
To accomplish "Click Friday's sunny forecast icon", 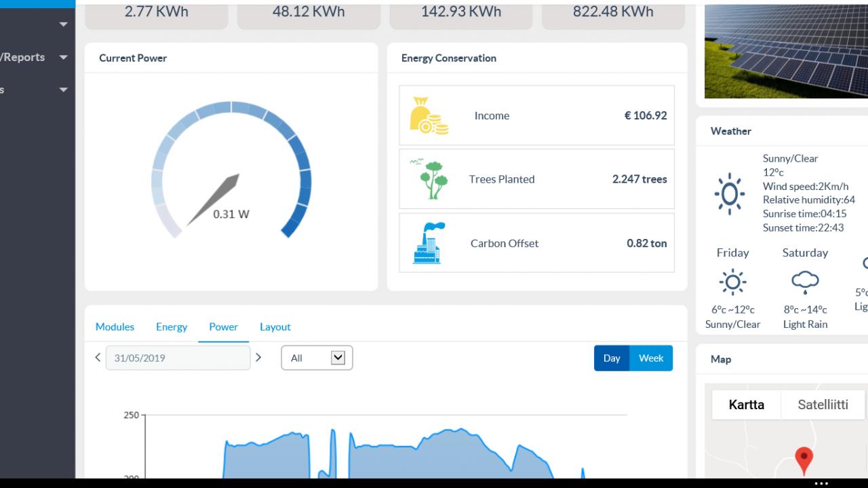I will [732, 281].
